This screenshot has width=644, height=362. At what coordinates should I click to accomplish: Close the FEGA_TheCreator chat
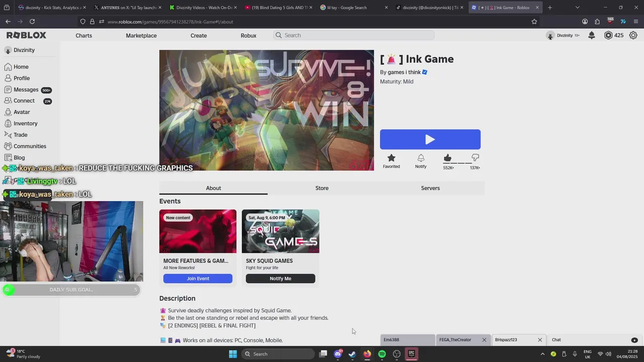484,340
